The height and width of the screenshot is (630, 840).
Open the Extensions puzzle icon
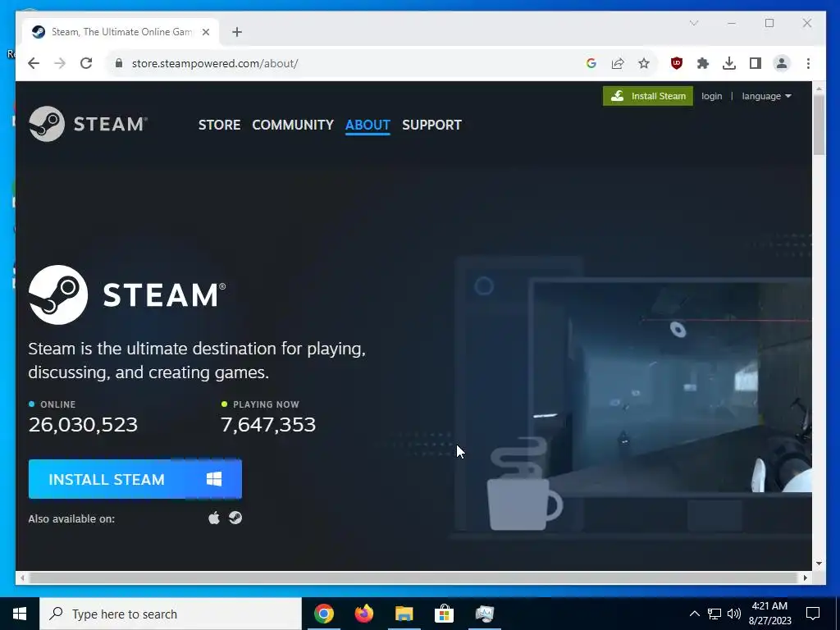(703, 63)
